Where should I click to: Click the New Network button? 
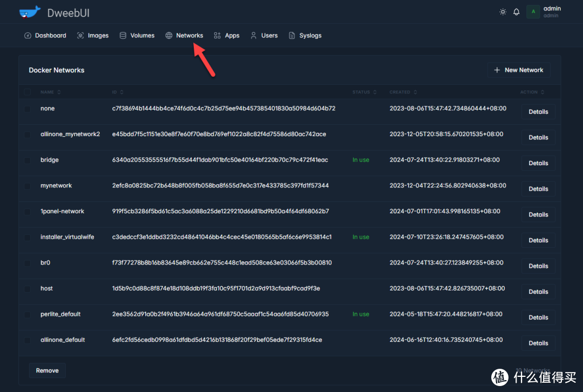point(519,70)
